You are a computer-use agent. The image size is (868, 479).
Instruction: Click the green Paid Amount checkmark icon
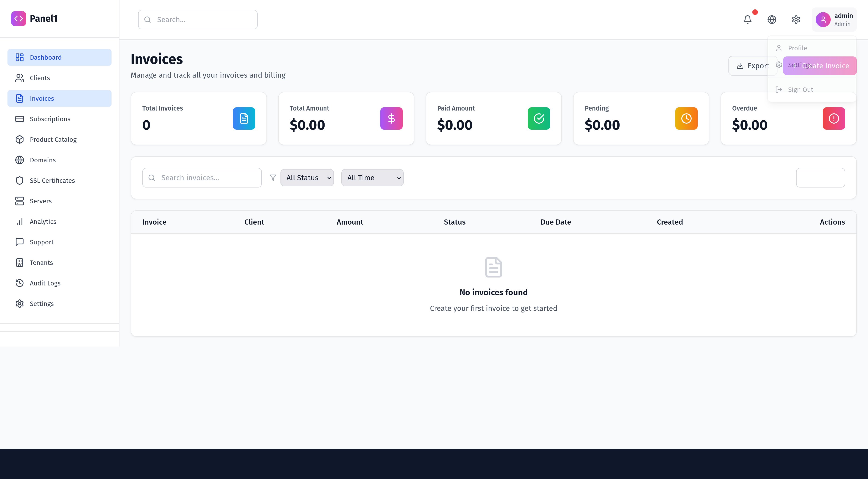539,118
